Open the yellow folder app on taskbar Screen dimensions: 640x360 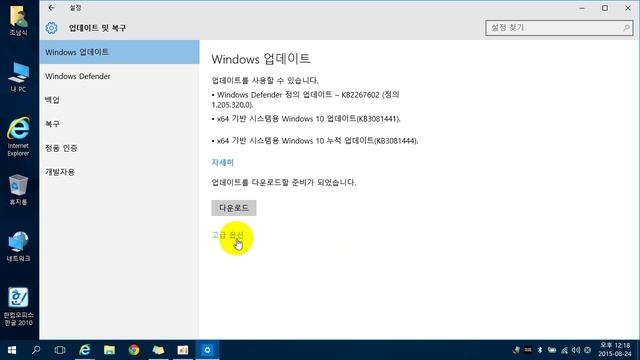(158, 350)
